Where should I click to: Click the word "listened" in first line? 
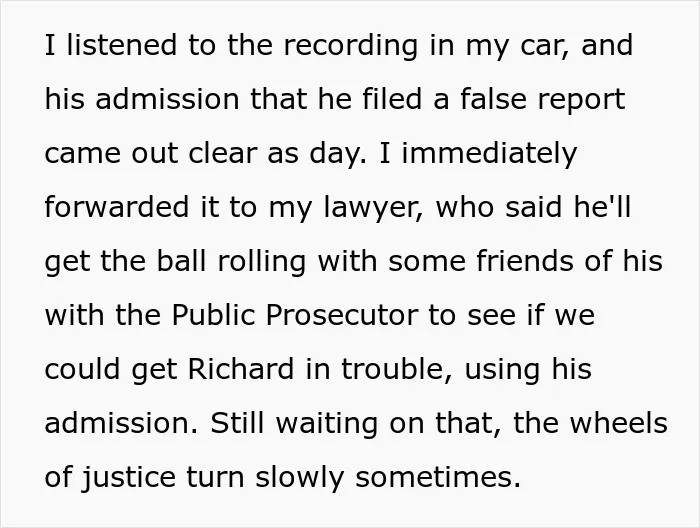pos(121,45)
